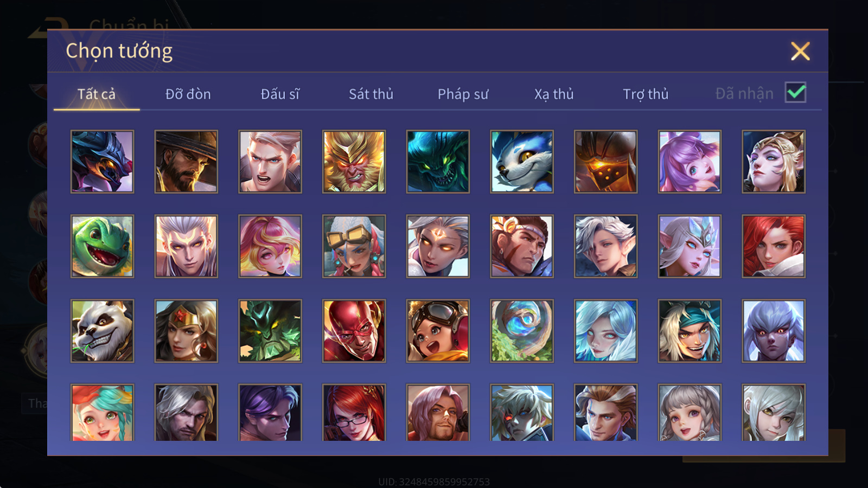Select the Tất cả tab
Screen dimensions: 868x488
[97, 94]
